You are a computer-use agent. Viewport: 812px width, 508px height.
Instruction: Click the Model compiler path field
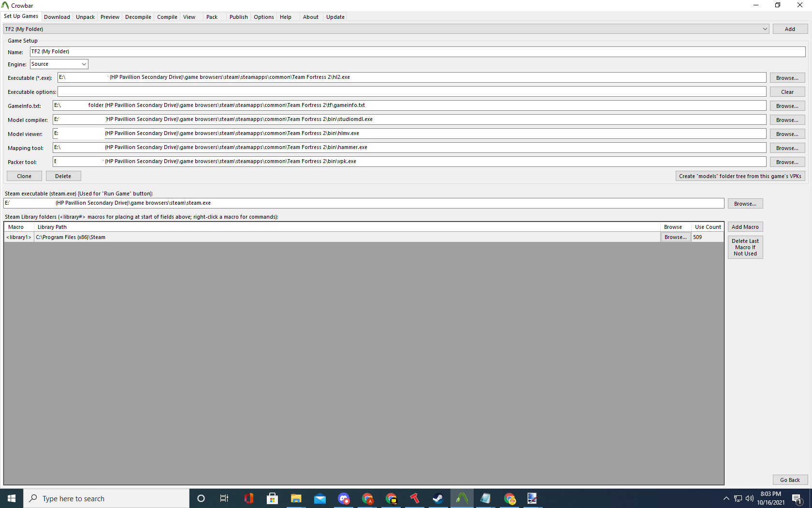click(409, 120)
